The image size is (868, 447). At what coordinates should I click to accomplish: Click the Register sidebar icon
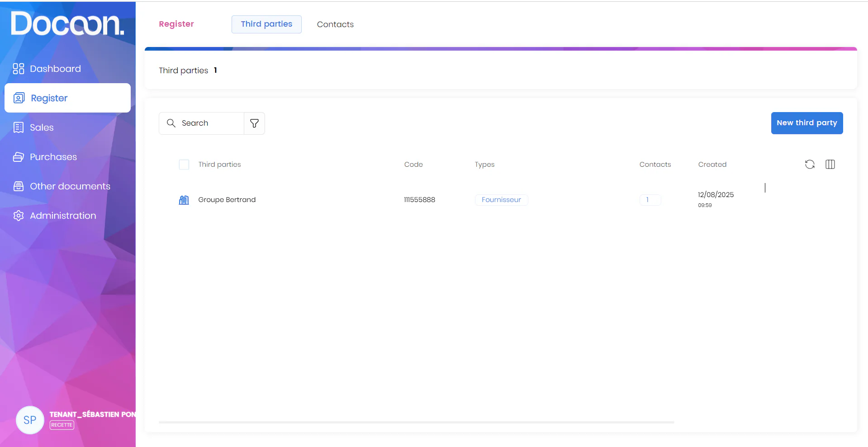(x=19, y=98)
